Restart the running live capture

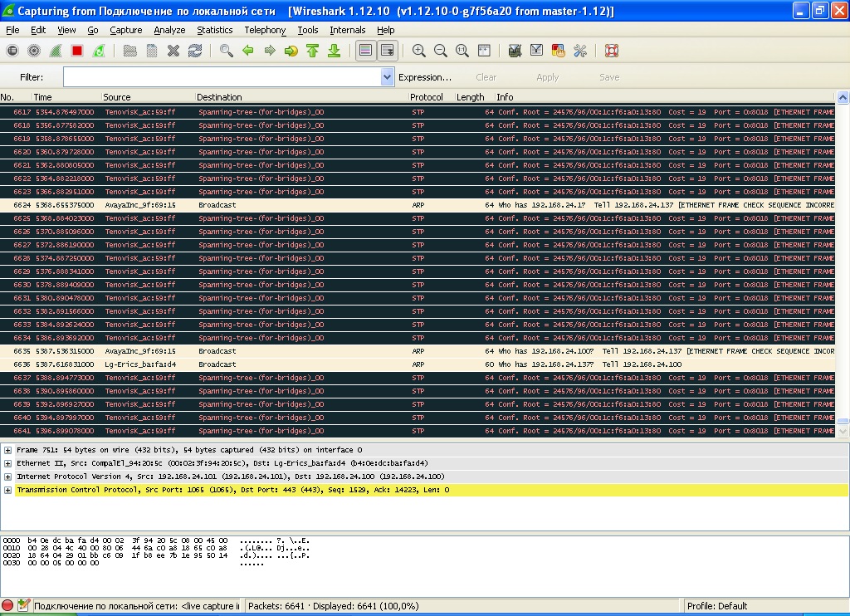tap(99, 51)
